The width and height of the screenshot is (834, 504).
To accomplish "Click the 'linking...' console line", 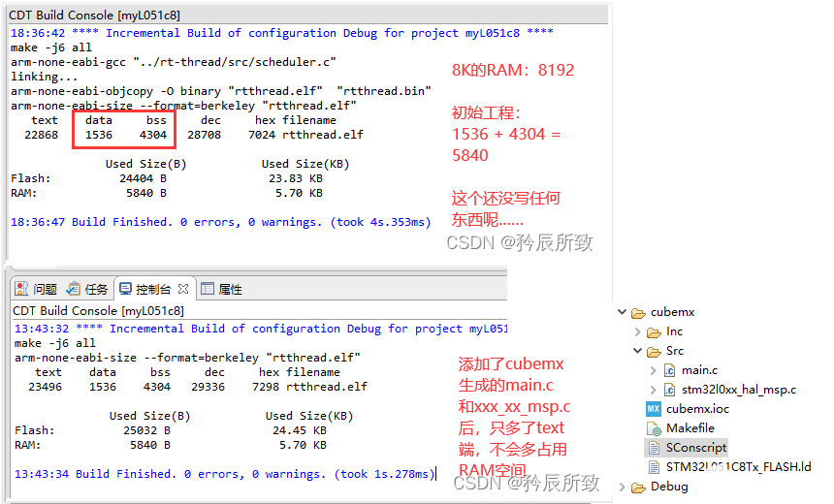I will coord(45,77).
